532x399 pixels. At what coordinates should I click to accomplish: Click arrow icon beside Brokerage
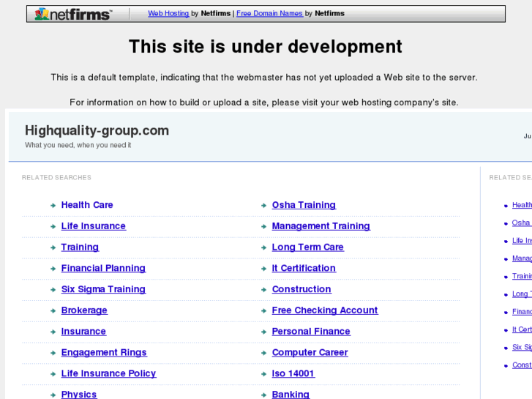[x=53, y=310]
